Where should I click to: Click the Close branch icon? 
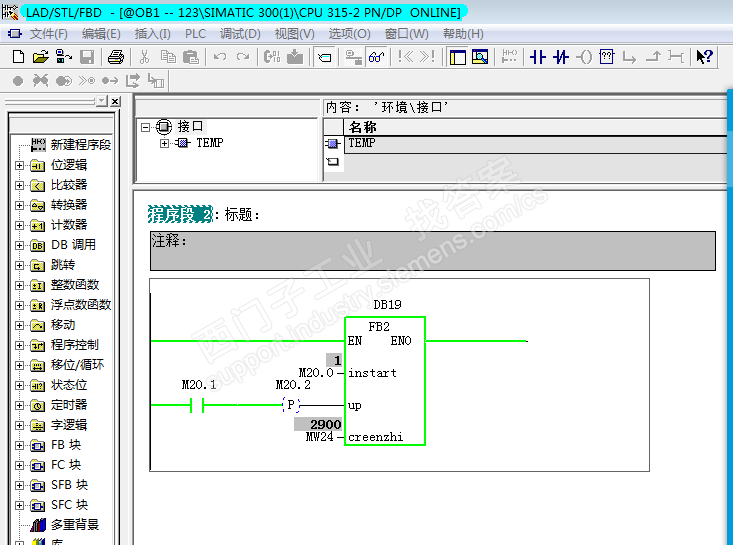coord(653,57)
